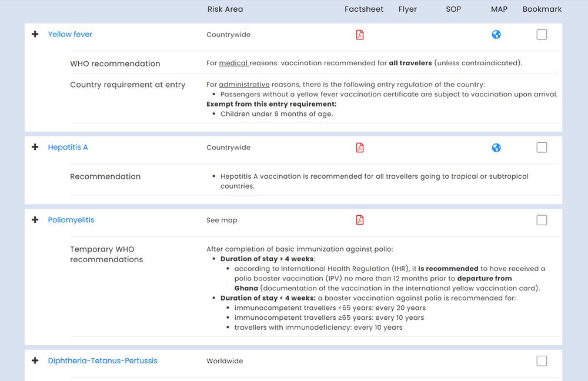Collapse the Yellow fever section with plus icon
This screenshot has height=381, width=588.
[x=35, y=34]
